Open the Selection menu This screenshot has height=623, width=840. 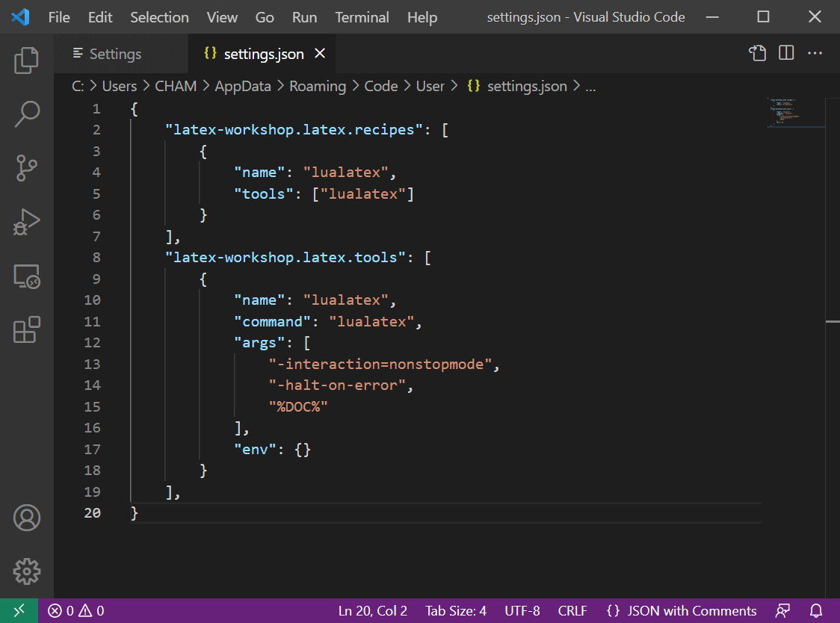[x=160, y=17]
